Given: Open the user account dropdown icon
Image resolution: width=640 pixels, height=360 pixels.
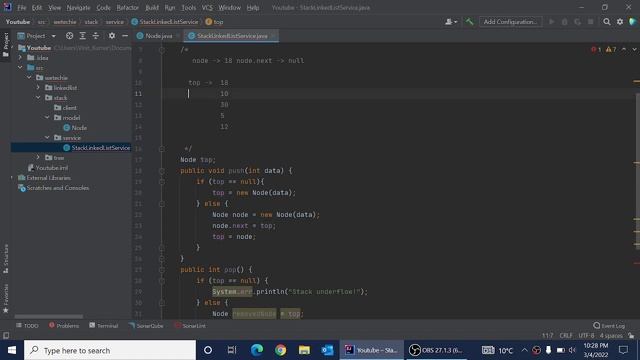Looking at the screenshot, I should point(451,22).
